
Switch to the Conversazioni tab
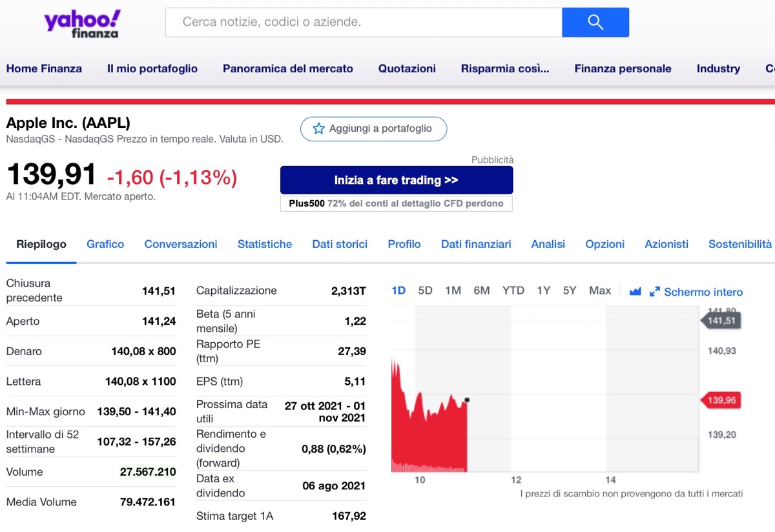pos(181,244)
